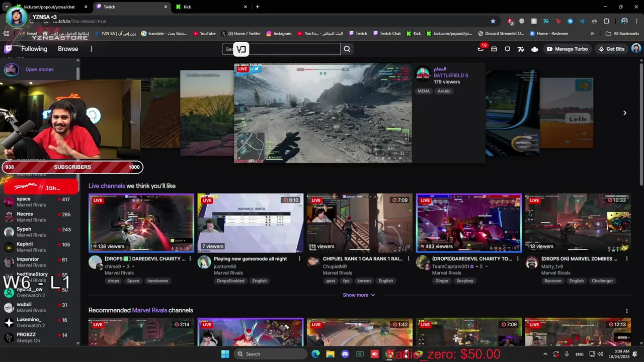Open the Twitch whispers mail icon
This screenshot has width=644, height=362.
[x=494, y=49]
